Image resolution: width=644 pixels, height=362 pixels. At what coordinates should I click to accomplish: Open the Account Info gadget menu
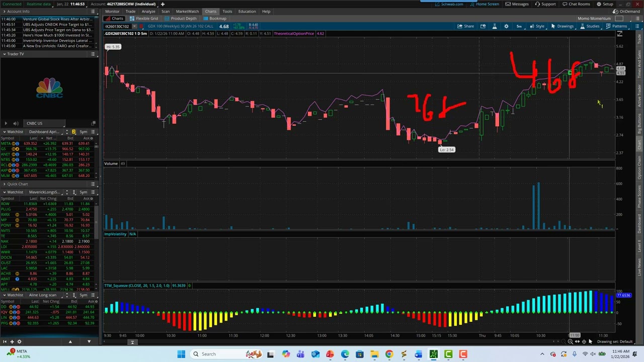coord(93,11)
